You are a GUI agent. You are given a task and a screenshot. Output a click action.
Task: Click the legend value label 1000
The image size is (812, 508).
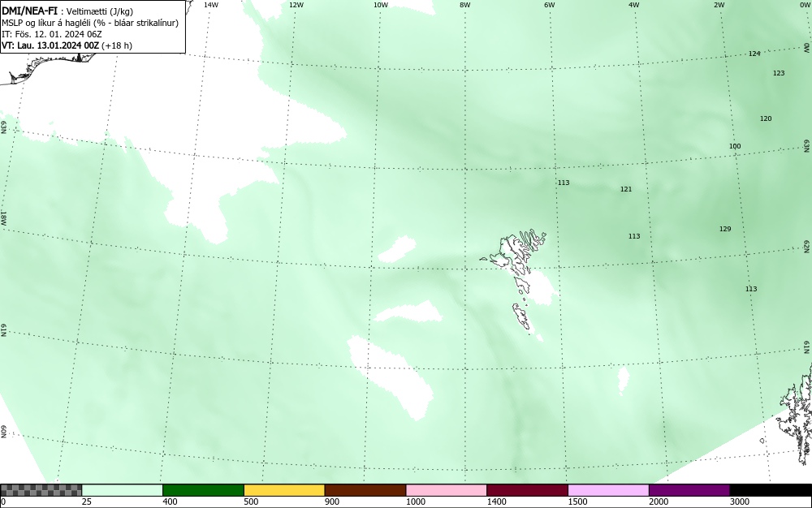point(415,502)
